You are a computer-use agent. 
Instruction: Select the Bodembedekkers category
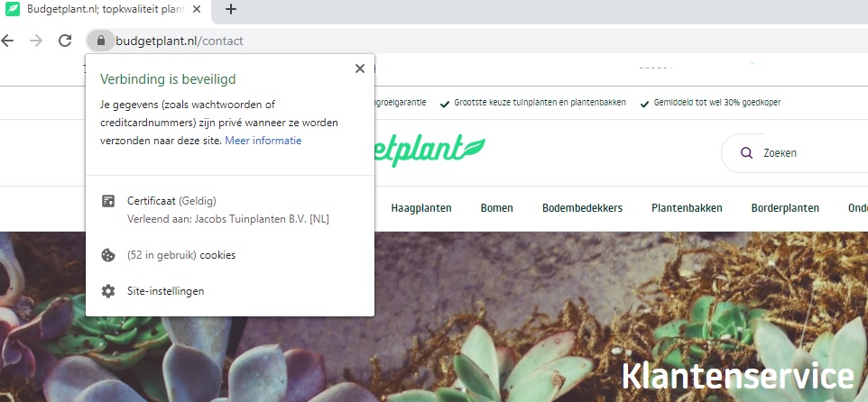582,208
